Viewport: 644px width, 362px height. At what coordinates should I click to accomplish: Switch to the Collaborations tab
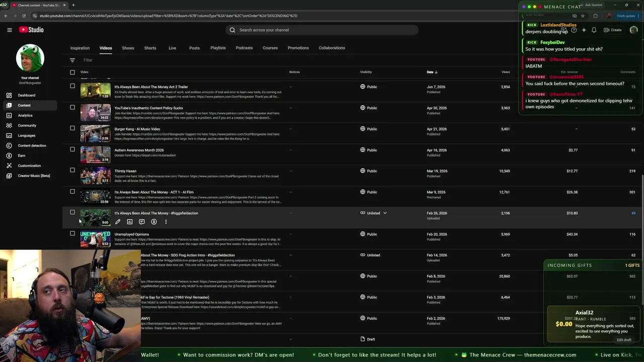(332, 48)
